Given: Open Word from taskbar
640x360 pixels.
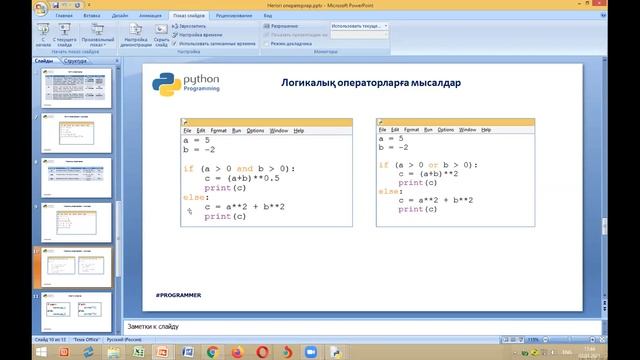Looking at the screenshot, I should tap(187, 352).
